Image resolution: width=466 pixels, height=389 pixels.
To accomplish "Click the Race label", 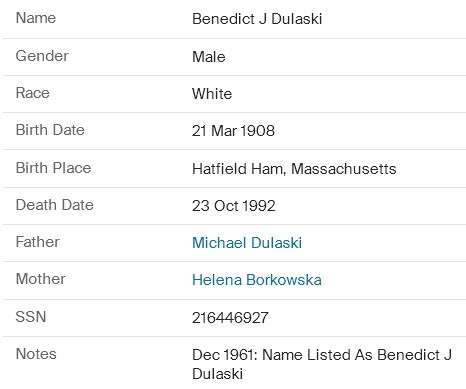I will [33, 93].
